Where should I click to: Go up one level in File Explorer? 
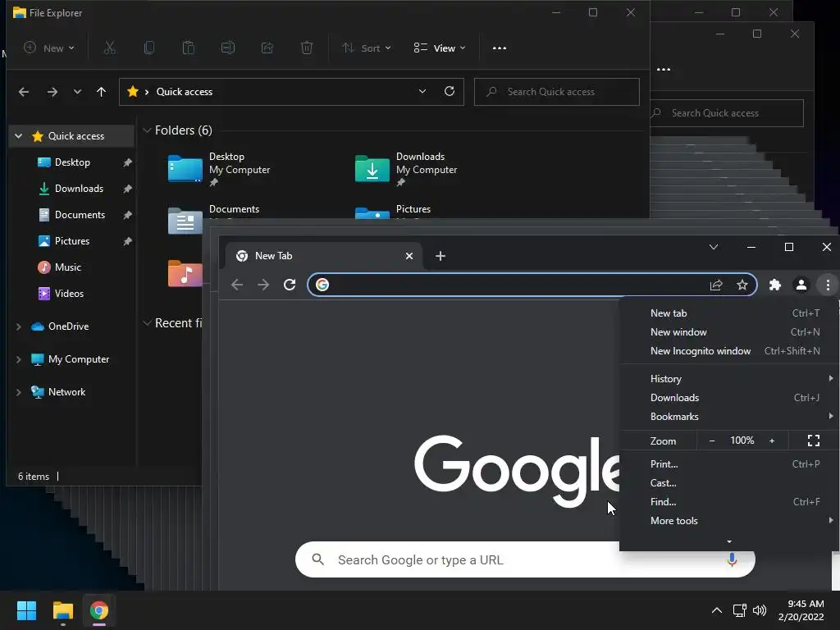101,92
